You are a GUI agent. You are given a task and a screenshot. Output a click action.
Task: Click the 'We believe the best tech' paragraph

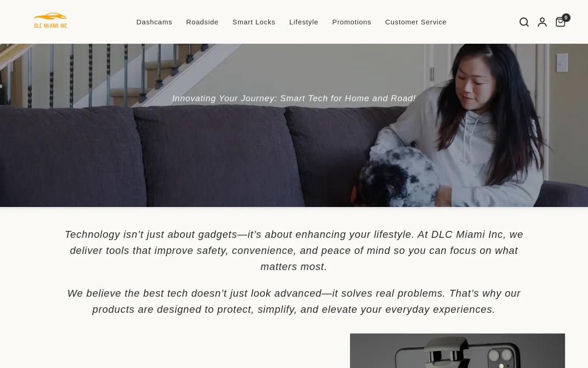coord(294,301)
